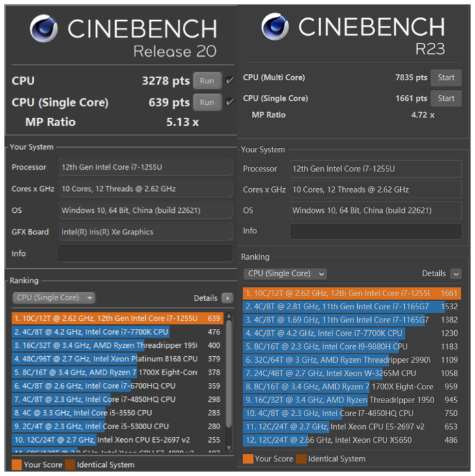Click the R20 CPU score 3278 pts
475x476 pixels.
click(x=166, y=81)
